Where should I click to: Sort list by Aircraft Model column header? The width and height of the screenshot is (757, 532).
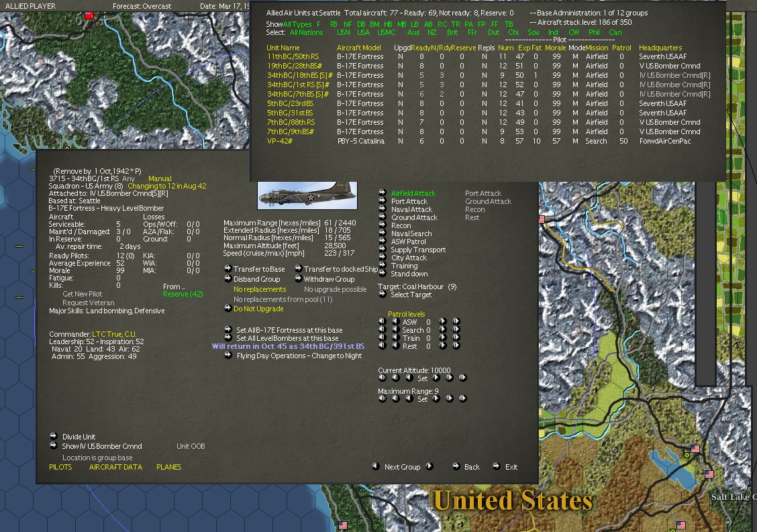(x=359, y=48)
